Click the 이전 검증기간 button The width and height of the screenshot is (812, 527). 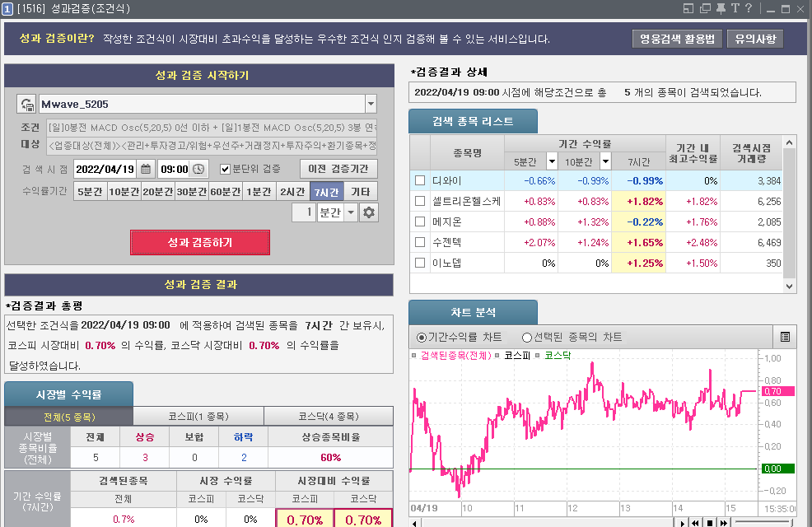[x=338, y=169]
